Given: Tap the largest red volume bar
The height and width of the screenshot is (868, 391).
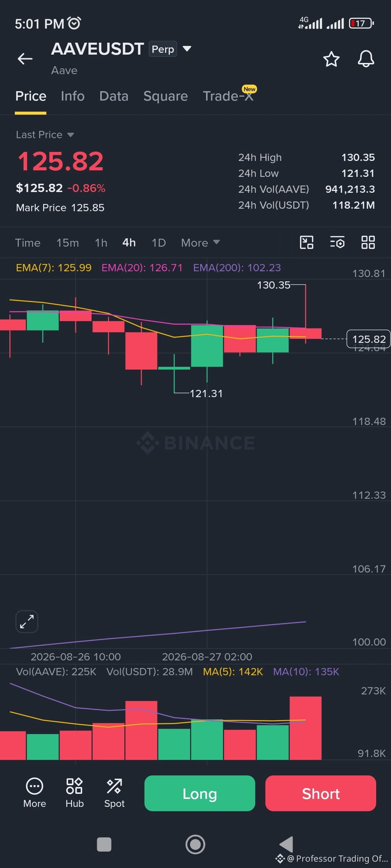Looking at the screenshot, I should [306, 728].
